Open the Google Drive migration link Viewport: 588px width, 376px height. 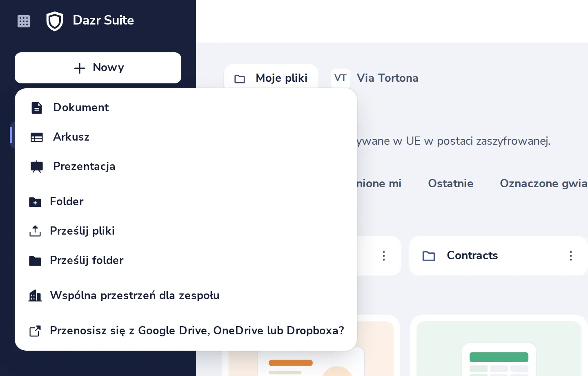click(186, 331)
